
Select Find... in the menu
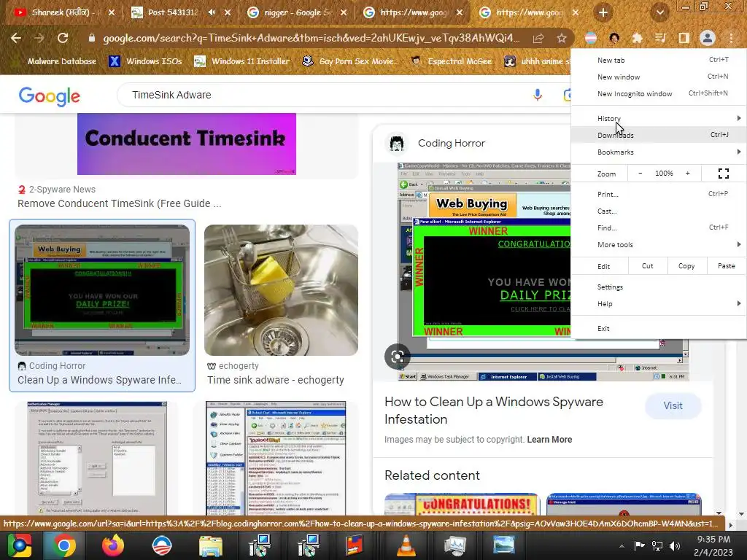(659, 227)
